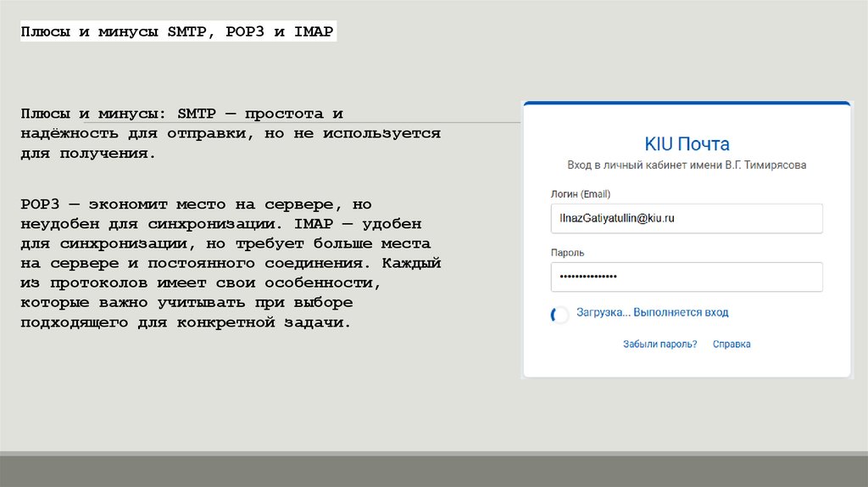This screenshot has width=868, height=487.
Task: Click the loading spinner icon
Action: (x=559, y=315)
